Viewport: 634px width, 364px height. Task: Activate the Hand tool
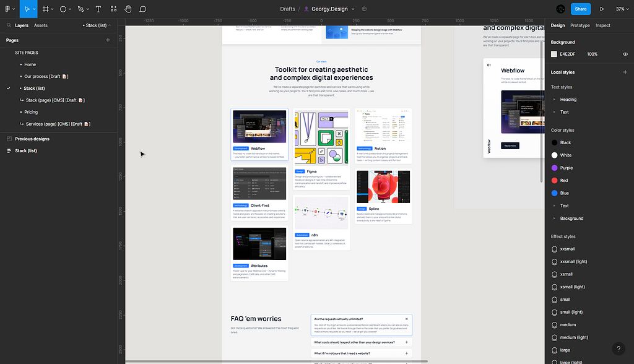pyautogui.click(x=128, y=9)
